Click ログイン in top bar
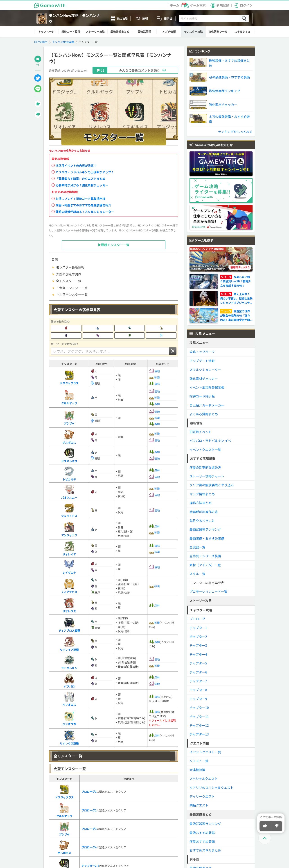This screenshot has width=289, height=868. point(243,5)
